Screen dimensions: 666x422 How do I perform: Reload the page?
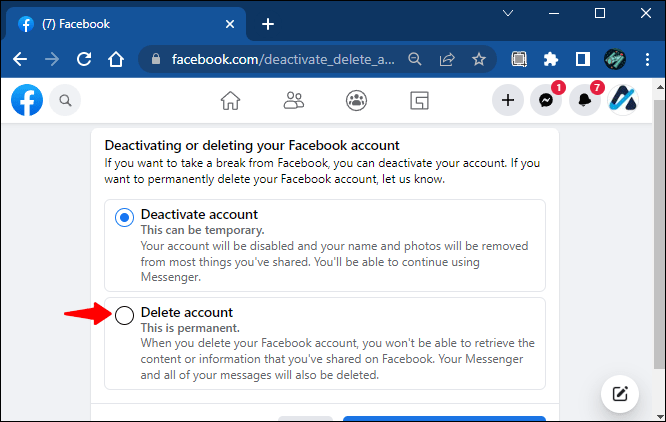[x=84, y=59]
